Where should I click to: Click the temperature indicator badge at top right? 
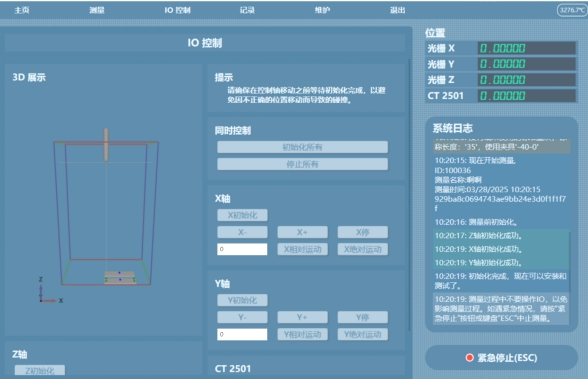[572, 10]
